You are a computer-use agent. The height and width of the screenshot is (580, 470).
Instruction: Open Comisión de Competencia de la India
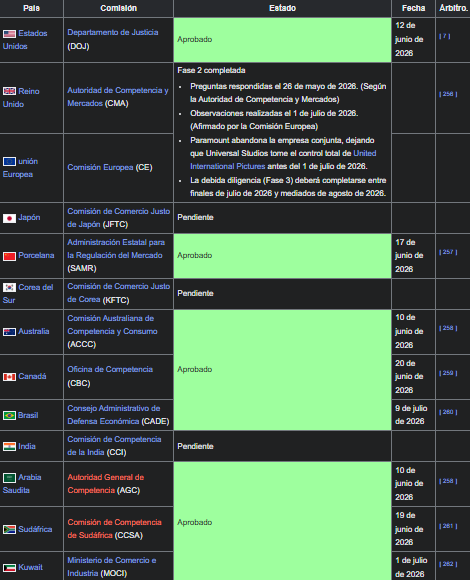point(114,446)
